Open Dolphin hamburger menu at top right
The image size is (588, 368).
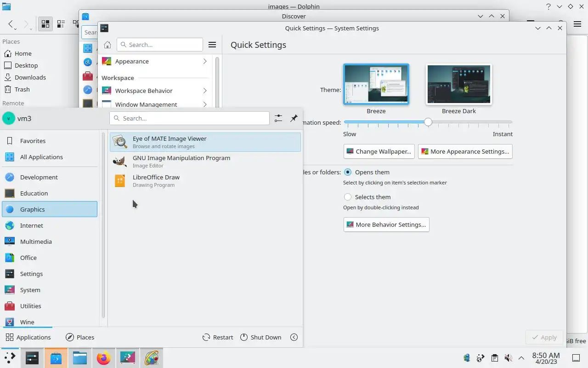[x=577, y=24]
